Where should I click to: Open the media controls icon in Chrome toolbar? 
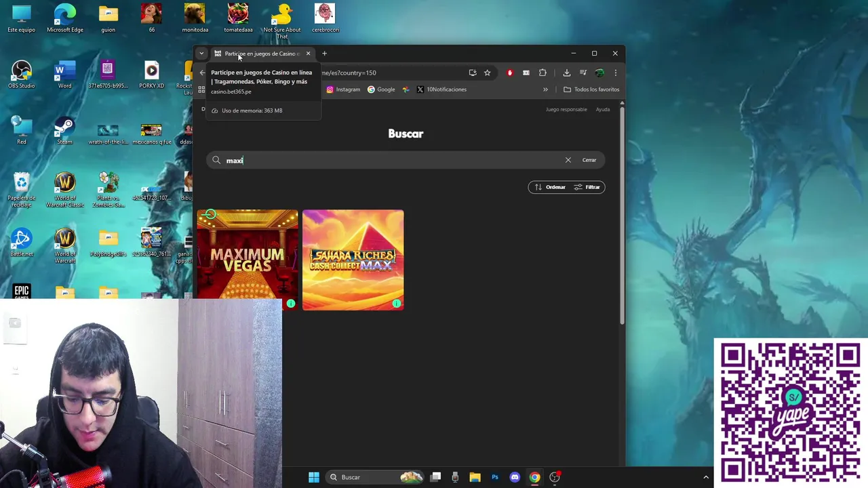tap(583, 73)
